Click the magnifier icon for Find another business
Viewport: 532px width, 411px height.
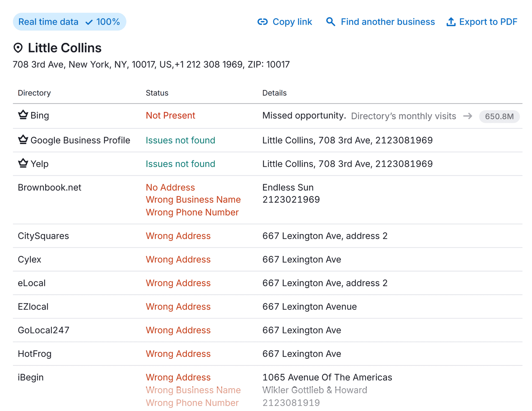click(x=330, y=22)
